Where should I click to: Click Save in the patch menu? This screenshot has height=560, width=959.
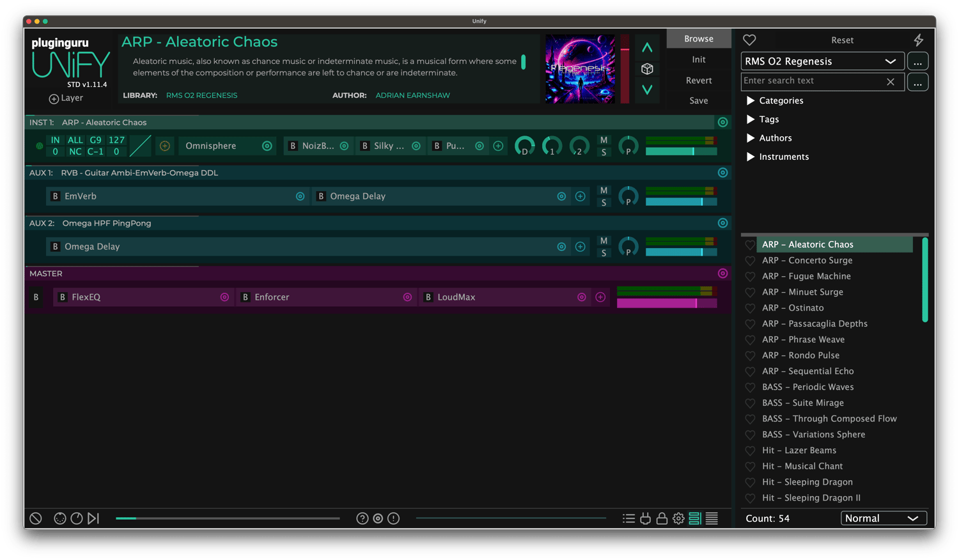click(699, 100)
